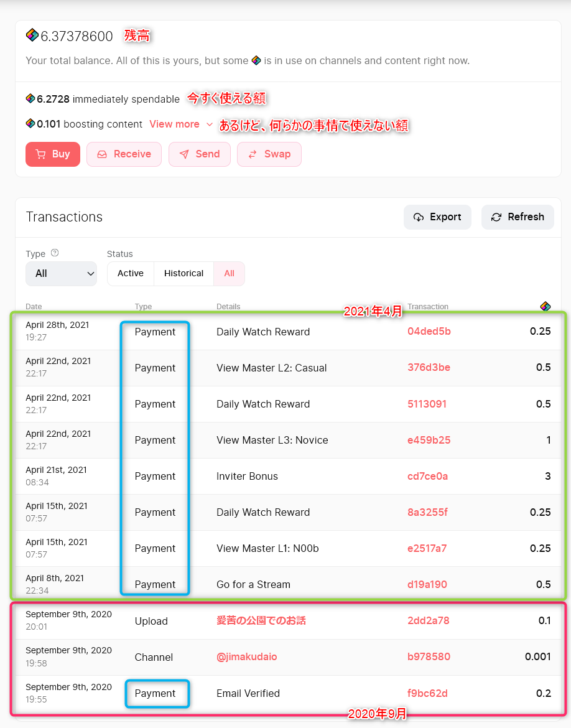The width and height of the screenshot is (571, 728).
Task: Click the LBC icon in the amount column header
Action: [545, 306]
